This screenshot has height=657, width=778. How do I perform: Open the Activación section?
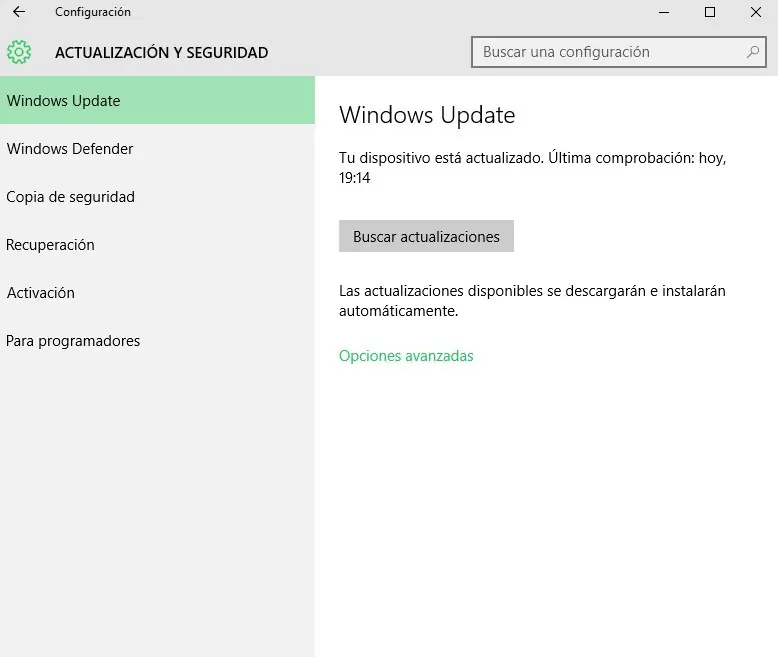click(x=157, y=293)
